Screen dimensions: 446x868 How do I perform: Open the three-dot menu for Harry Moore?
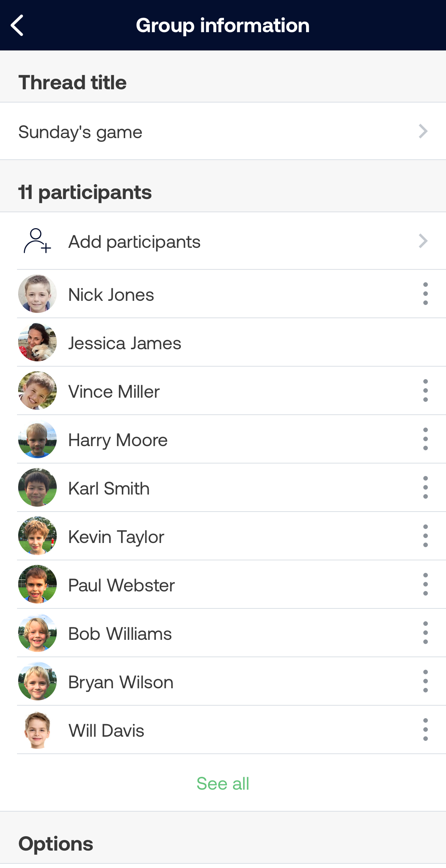[x=425, y=439]
